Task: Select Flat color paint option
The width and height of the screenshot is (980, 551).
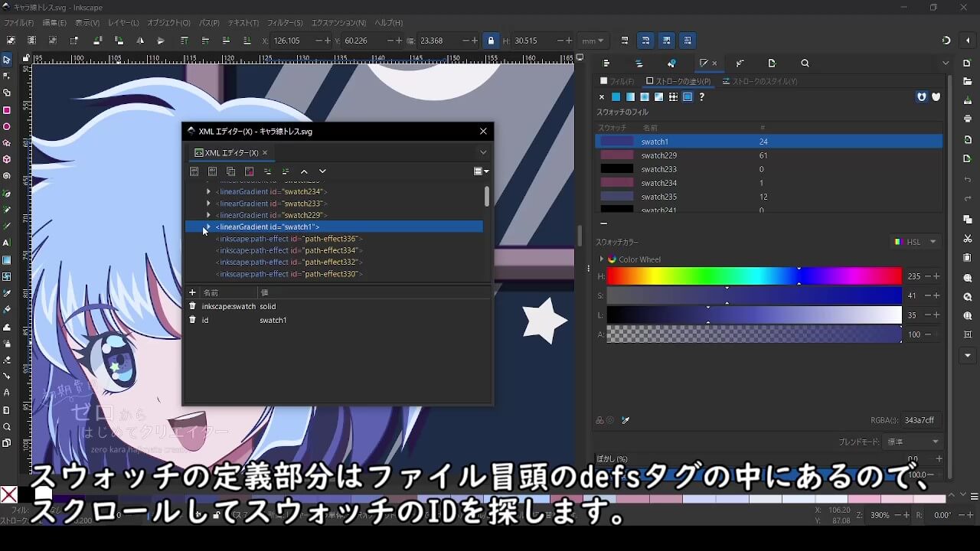Action: click(x=616, y=97)
